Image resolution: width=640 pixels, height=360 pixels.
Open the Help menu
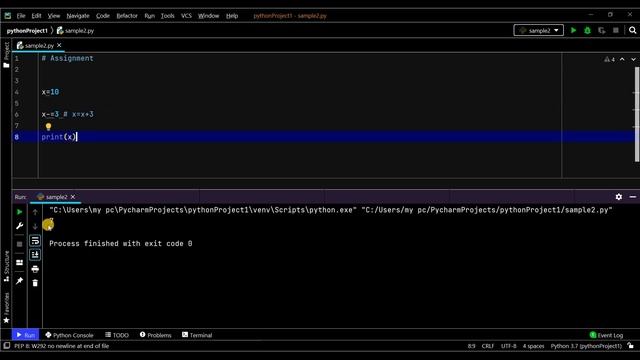tap(232, 16)
